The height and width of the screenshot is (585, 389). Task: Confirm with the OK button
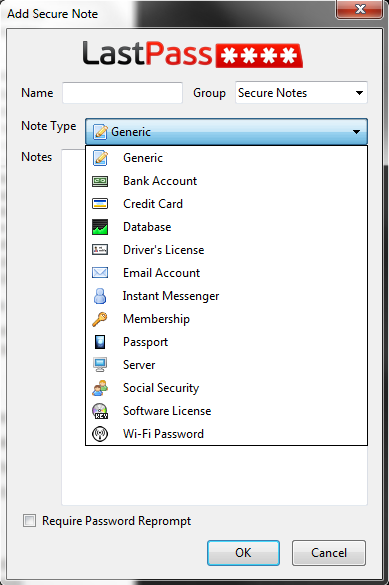click(243, 553)
